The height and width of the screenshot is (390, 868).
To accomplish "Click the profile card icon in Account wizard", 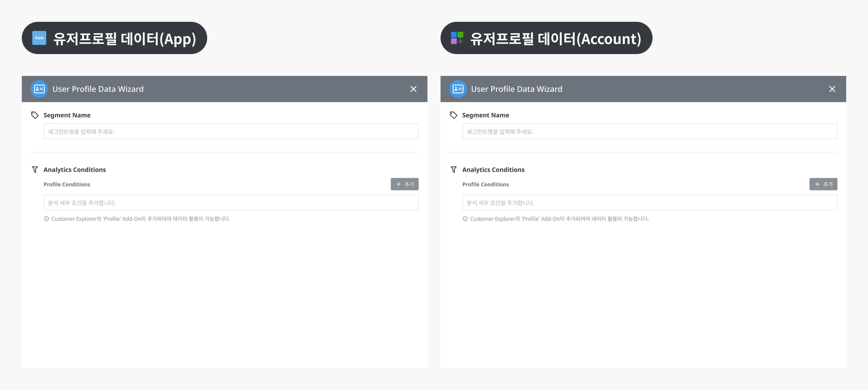I will point(458,89).
